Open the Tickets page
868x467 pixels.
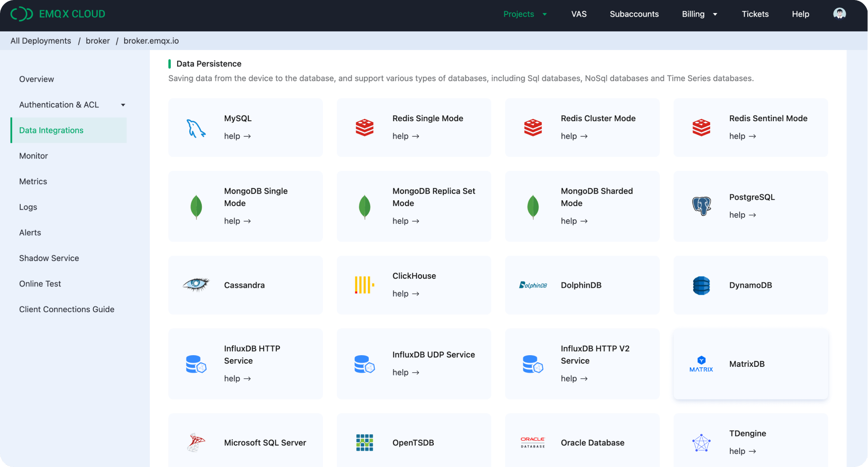pos(755,14)
